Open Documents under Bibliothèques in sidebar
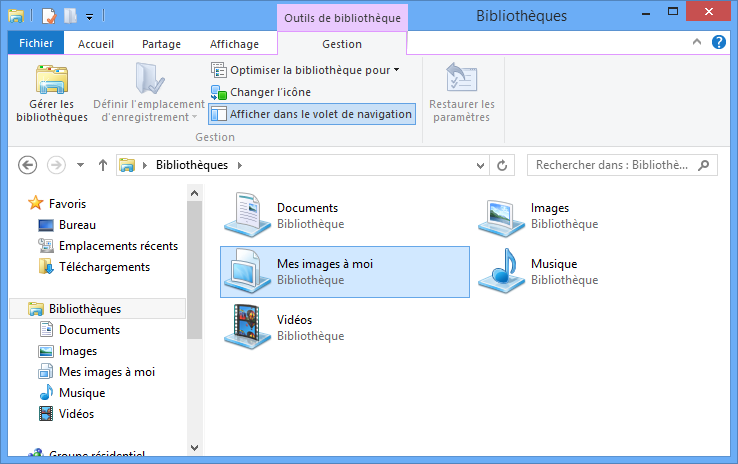 click(x=89, y=330)
